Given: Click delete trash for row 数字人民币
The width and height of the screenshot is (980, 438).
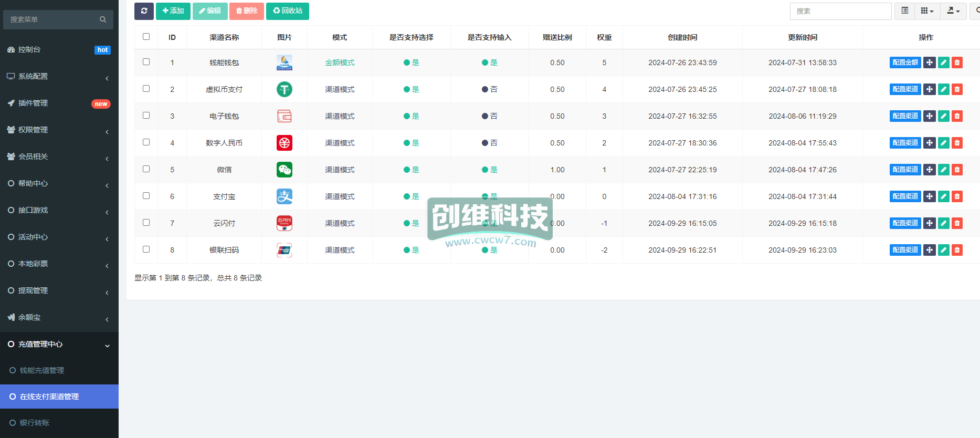Looking at the screenshot, I should coord(957,143).
